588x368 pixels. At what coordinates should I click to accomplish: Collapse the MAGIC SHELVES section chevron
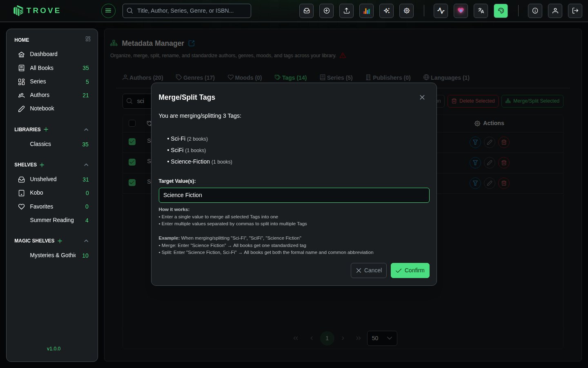[86, 241]
